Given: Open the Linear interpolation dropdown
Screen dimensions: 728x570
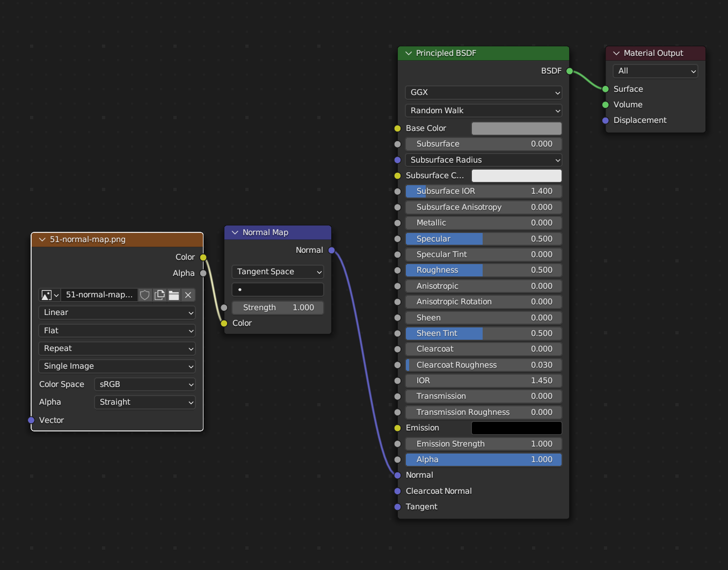Looking at the screenshot, I should 117,312.
